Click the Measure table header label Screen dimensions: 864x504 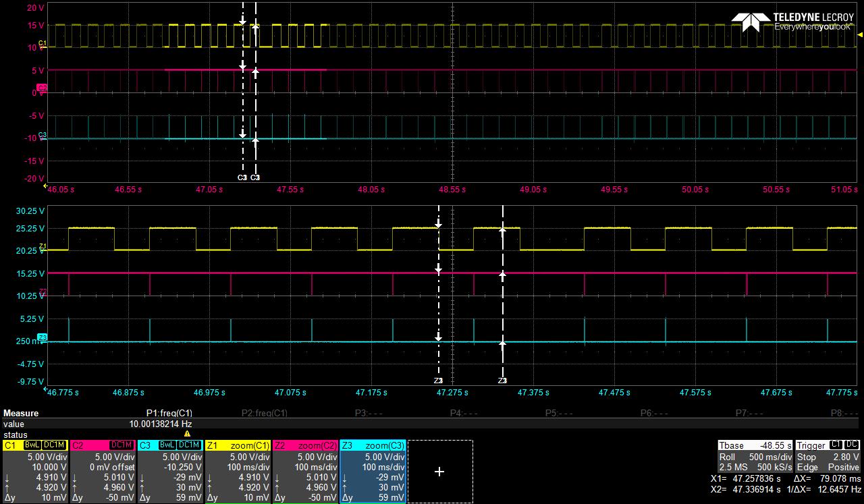(x=21, y=413)
